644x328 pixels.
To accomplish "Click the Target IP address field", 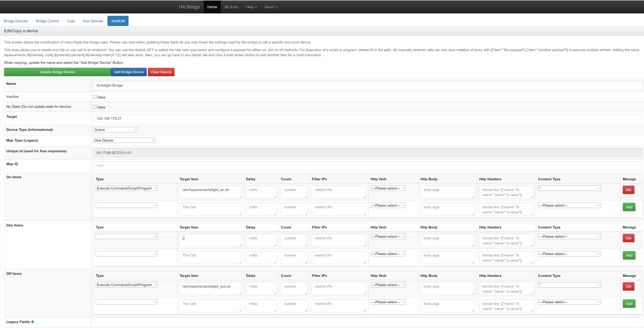I will 368,118.
